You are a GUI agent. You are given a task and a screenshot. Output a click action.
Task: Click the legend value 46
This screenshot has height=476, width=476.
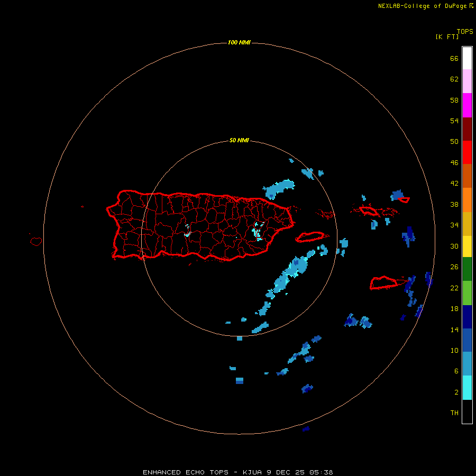[454, 163]
